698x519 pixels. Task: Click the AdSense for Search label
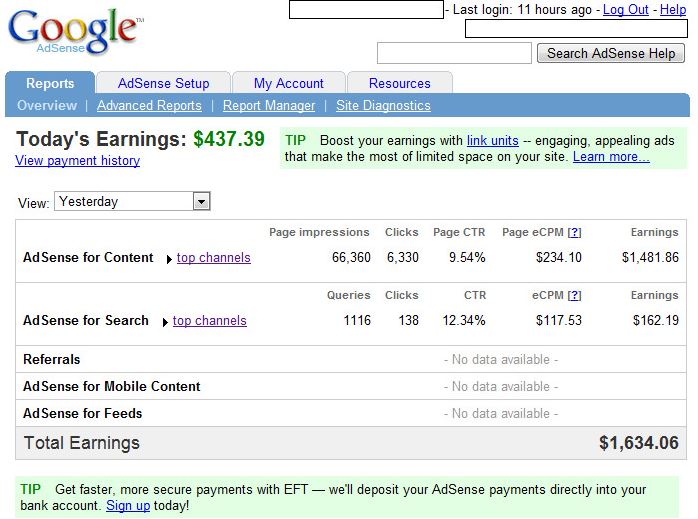pyautogui.click(x=86, y=320)
